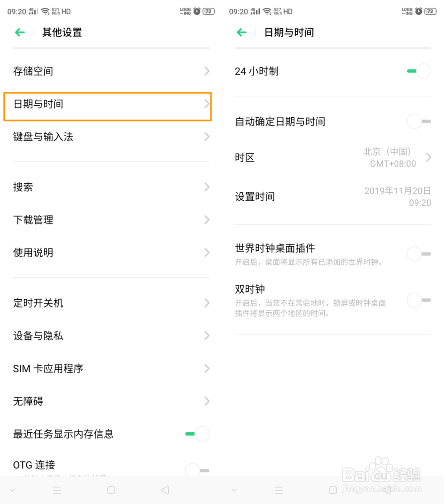This screenshot has width=446, height=504.
Task: Open 日期与时间 settings entry
Action: click(107, 104)
